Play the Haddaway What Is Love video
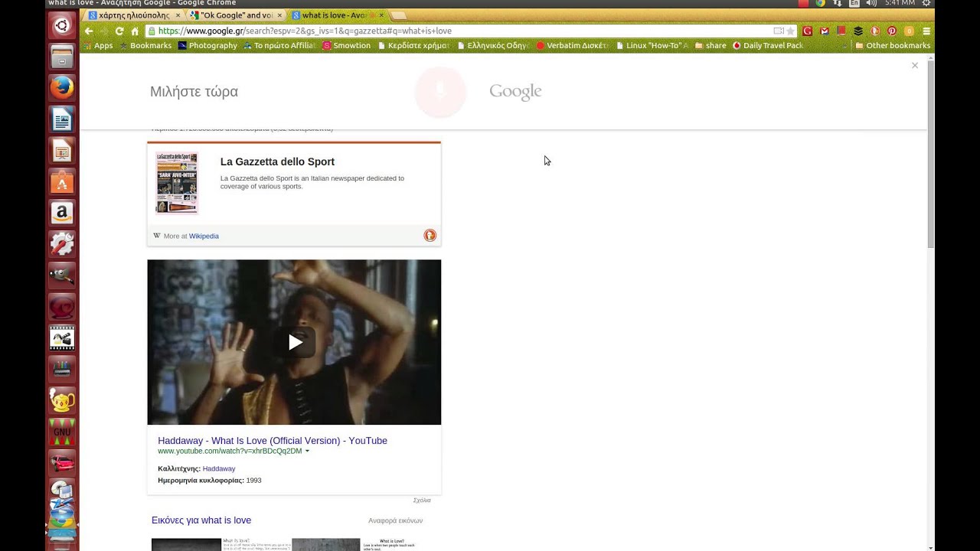 295,343
